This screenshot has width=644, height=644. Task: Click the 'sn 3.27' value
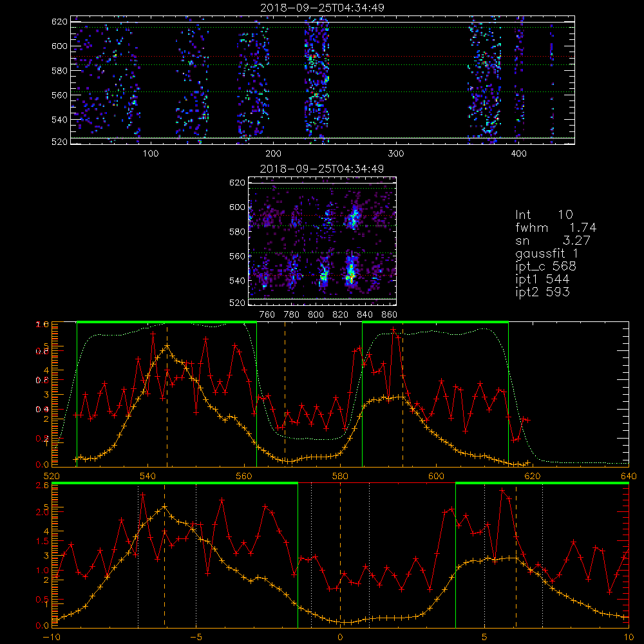tap(553, 240)
